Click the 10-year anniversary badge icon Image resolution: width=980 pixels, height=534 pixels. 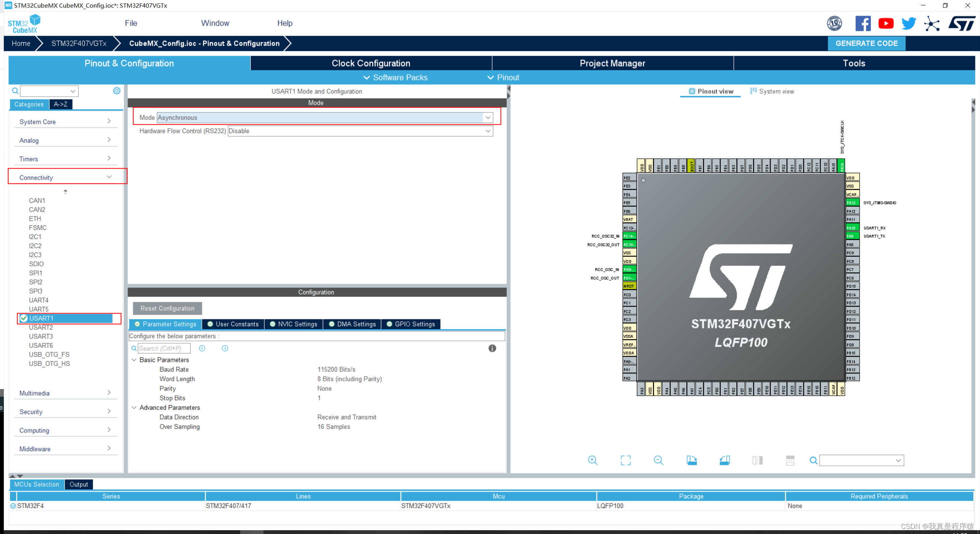pos(834,23)
